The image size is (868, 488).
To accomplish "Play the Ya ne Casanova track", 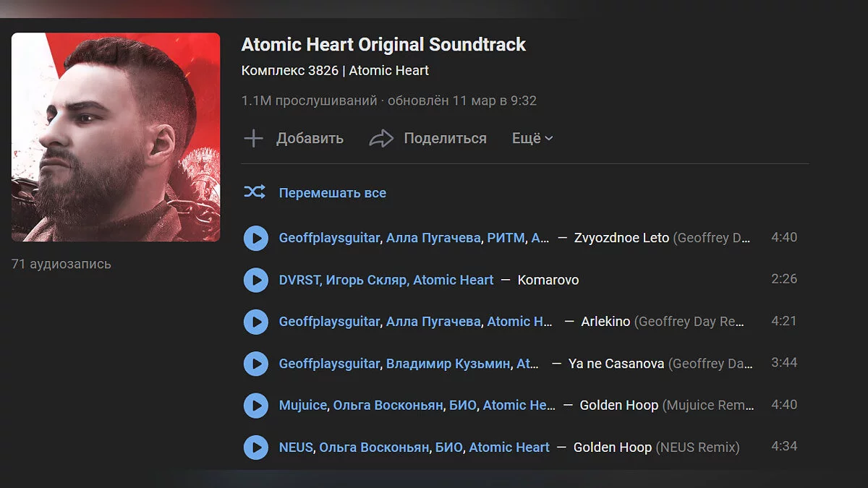I will 256,364.
